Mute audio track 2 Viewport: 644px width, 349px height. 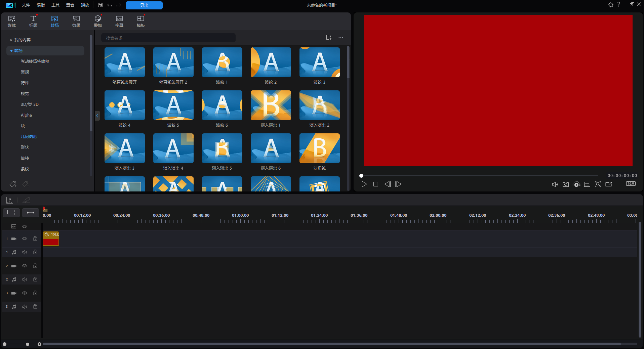click(25, 279)
